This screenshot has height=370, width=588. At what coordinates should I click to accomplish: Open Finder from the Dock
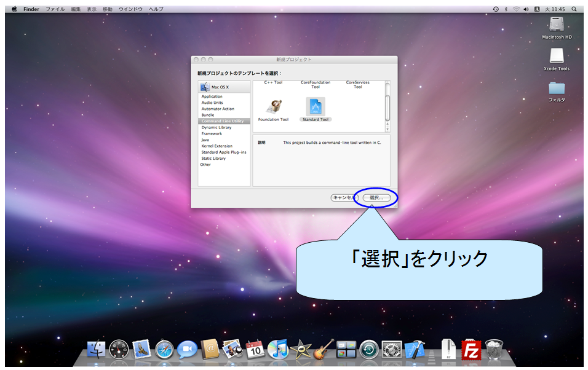pos(96,349)
